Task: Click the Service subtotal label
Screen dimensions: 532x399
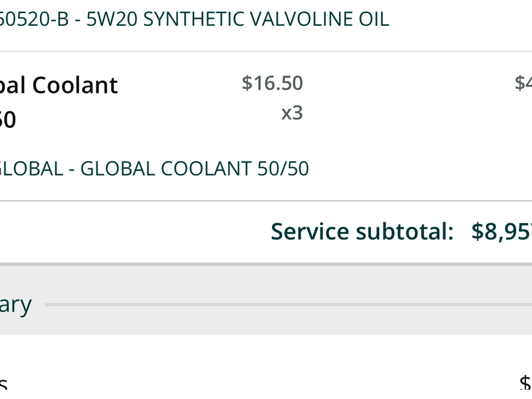Action: click(x=362, y=231)
